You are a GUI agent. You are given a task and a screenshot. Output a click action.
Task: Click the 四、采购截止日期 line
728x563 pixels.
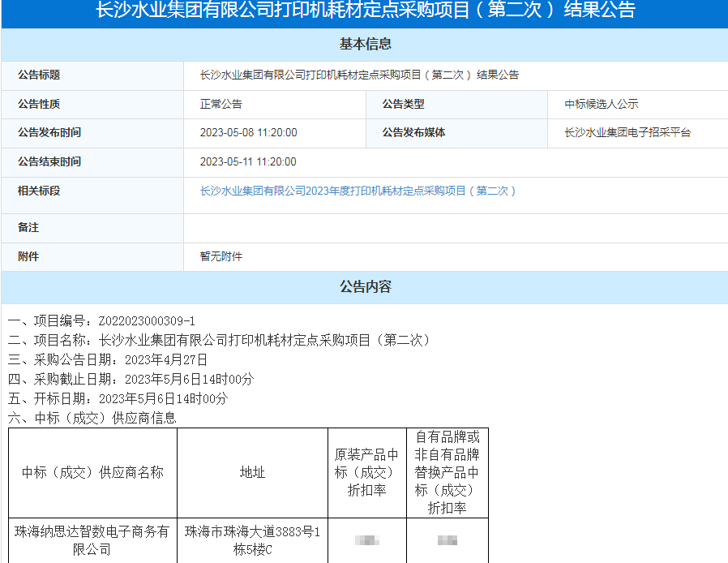pos(131,380)
